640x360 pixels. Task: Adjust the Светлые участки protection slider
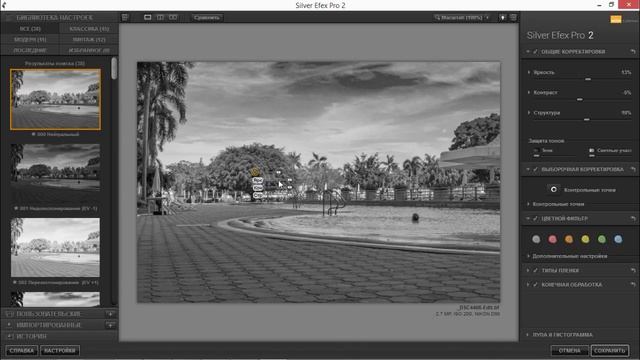(592, 156)
